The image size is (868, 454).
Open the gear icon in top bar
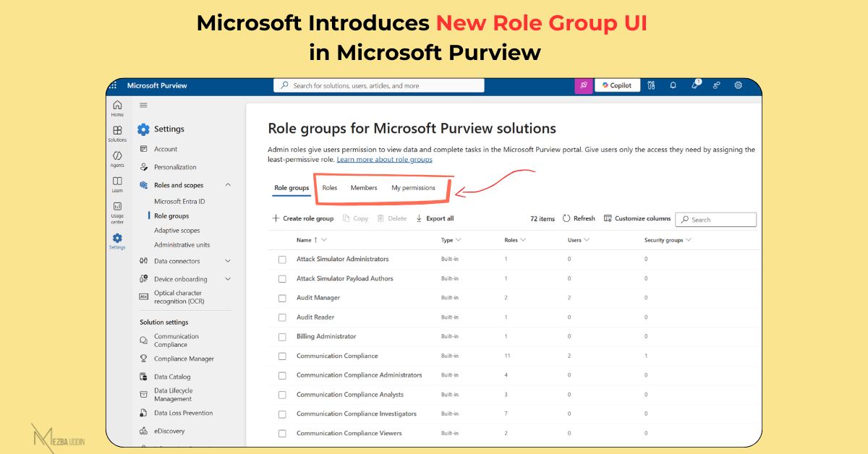(x=739, y=85)
